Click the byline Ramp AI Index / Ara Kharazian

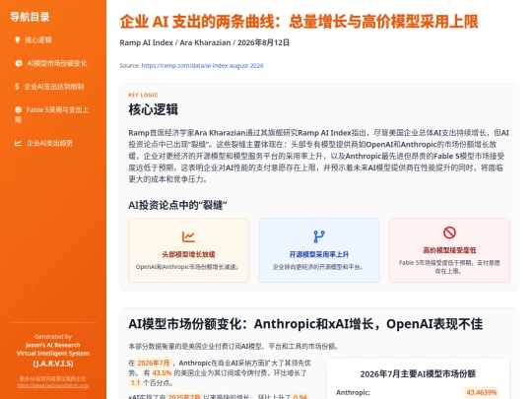[x=204, y=42]
